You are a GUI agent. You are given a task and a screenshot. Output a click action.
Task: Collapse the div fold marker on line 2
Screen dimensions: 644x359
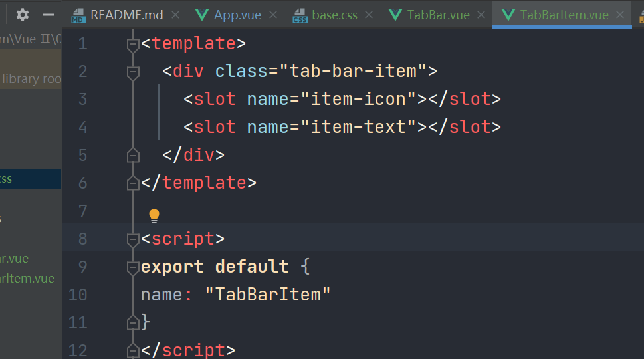(x=133, y=72)
